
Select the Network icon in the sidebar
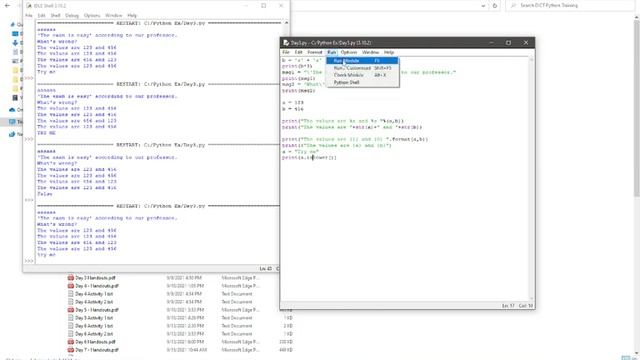(x=12, y=134)
